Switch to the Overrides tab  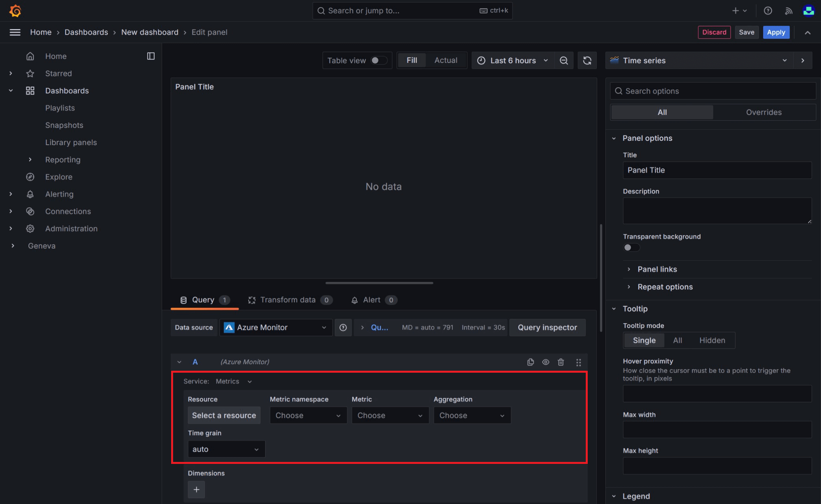pyautogui.click(x=763, y=112)
